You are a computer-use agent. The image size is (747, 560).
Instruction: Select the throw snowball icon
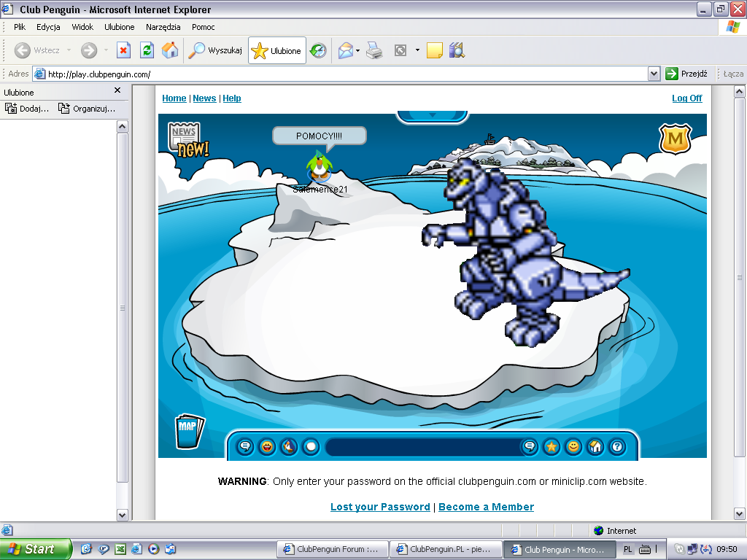tap(311, 447)
